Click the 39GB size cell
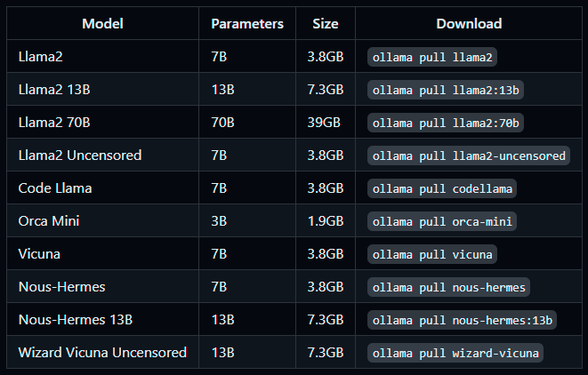Screen dimensions: 588x375 (x=324, y=123)
